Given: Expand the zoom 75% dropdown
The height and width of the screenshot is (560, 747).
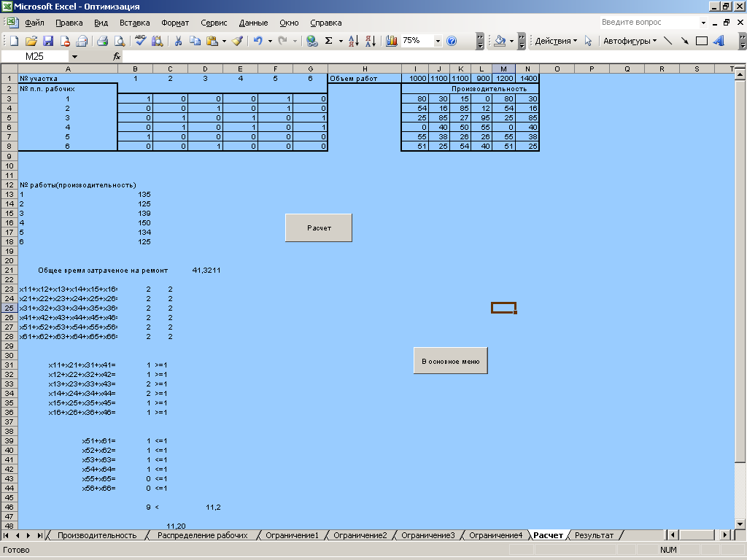Looking at the screenshot, I should pos(438,41).
